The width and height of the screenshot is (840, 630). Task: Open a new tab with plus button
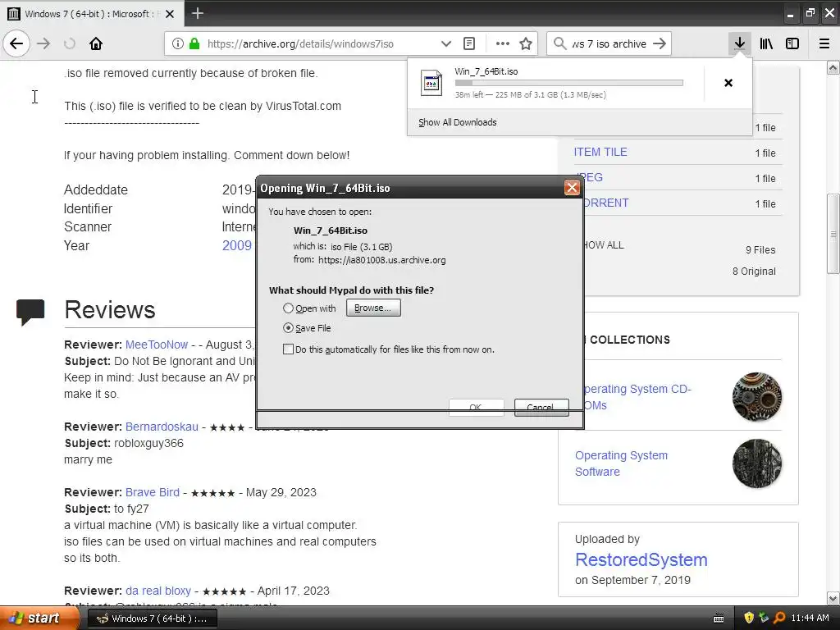[x=197, y=13]
